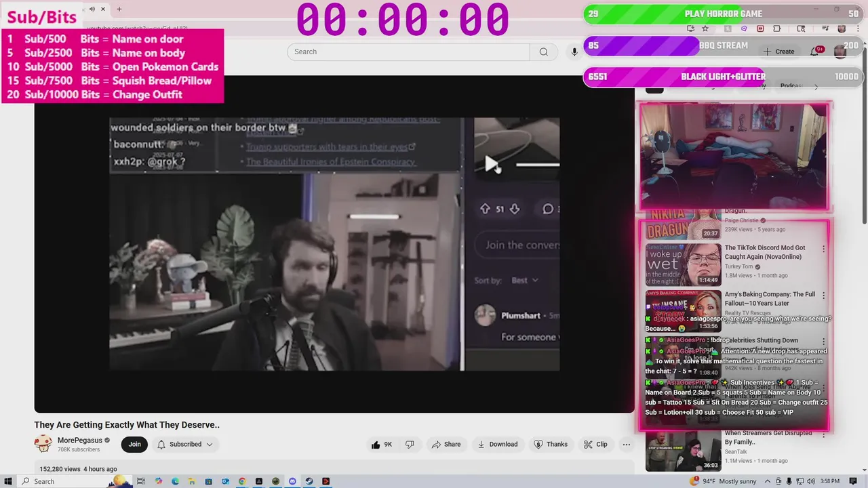The image size is (868, 488).
Task: Click the '152,280 views 4 hours ago' text
Action: 78,469
